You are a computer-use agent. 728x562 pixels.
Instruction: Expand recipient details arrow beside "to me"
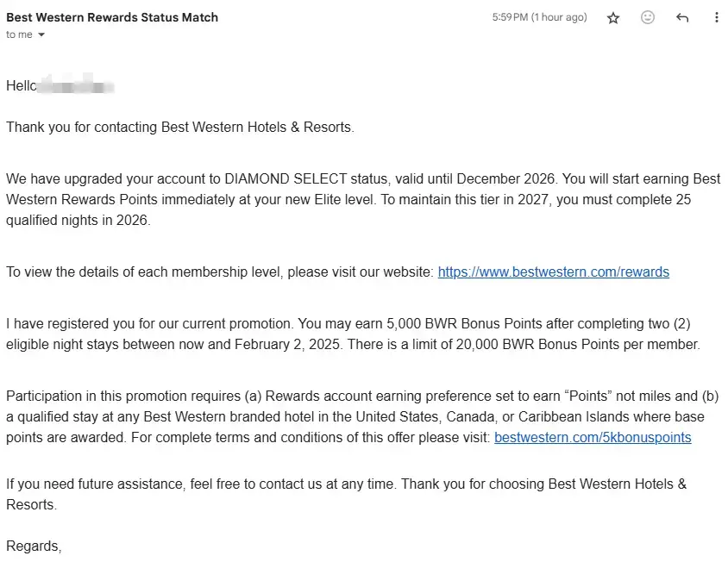[41, 35]
